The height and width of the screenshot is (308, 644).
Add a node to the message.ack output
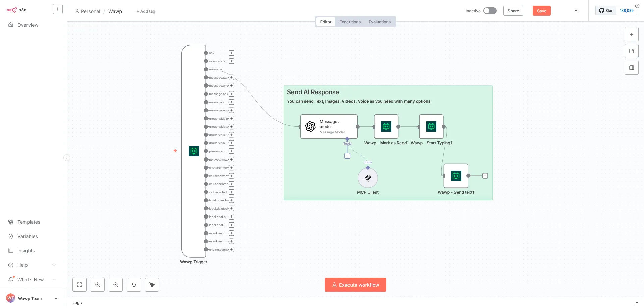coord(231,94)
